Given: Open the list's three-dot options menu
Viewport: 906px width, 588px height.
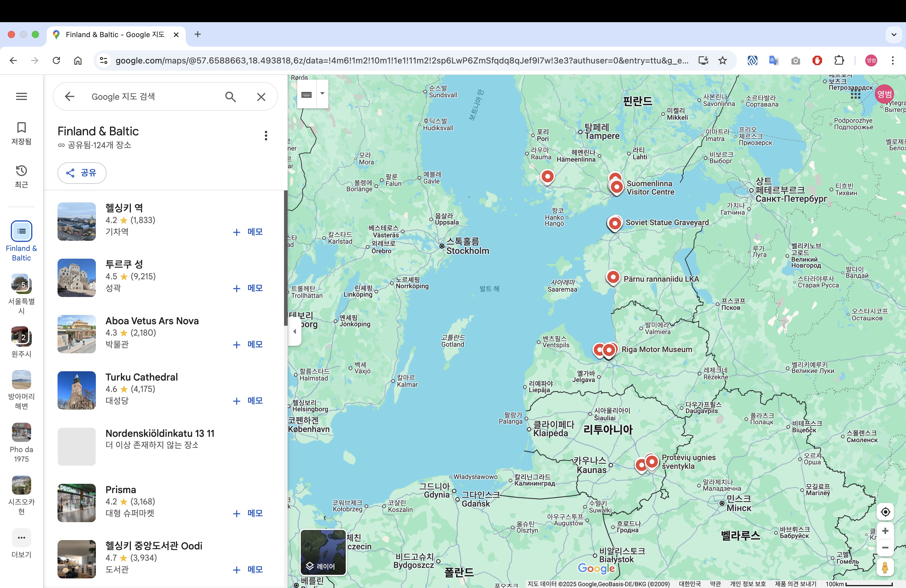Looking at the screenshot, I should click(266, 135).
